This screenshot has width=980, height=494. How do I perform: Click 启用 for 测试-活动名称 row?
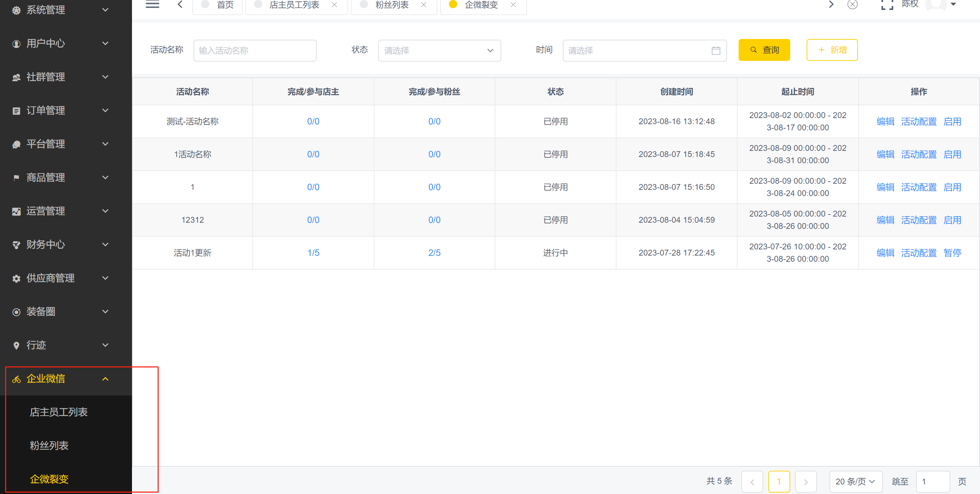tap(952, 121)
